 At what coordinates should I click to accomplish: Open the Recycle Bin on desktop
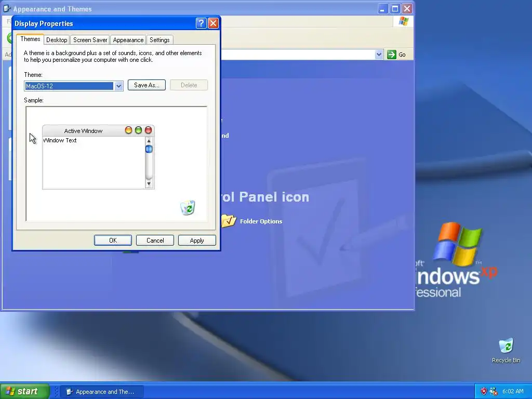coord(506,350)
